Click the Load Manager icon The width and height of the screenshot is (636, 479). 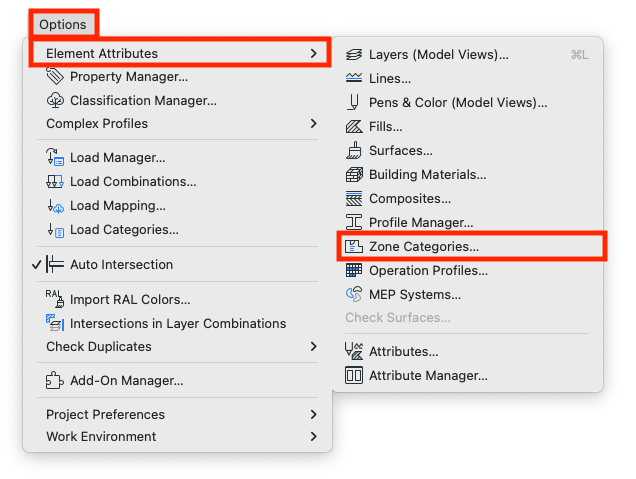tap(55, 157)
